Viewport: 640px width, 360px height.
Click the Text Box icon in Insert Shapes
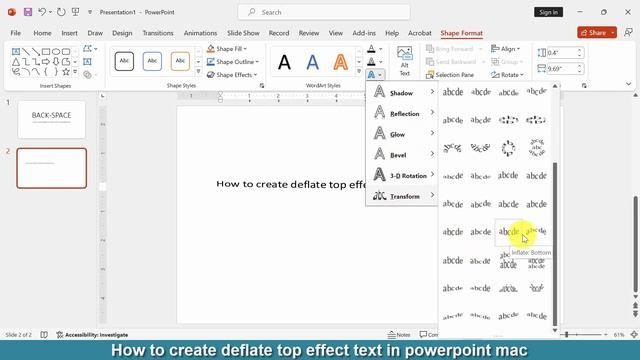(x=16, y=52)
